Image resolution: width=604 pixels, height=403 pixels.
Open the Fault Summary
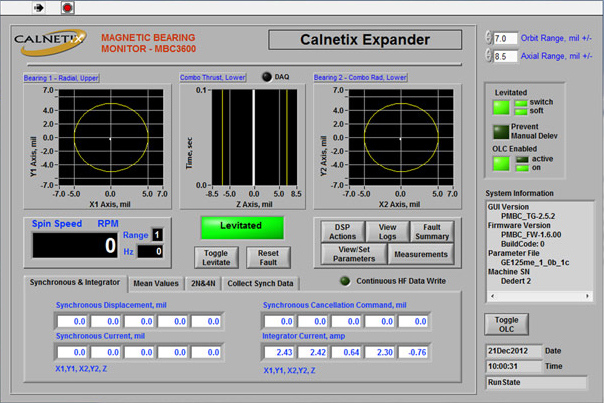[431, 231]
